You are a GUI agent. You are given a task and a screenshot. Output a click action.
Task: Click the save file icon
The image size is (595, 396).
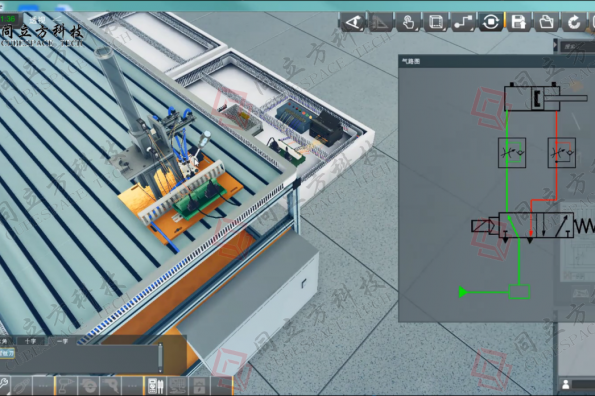click(518, 22)
